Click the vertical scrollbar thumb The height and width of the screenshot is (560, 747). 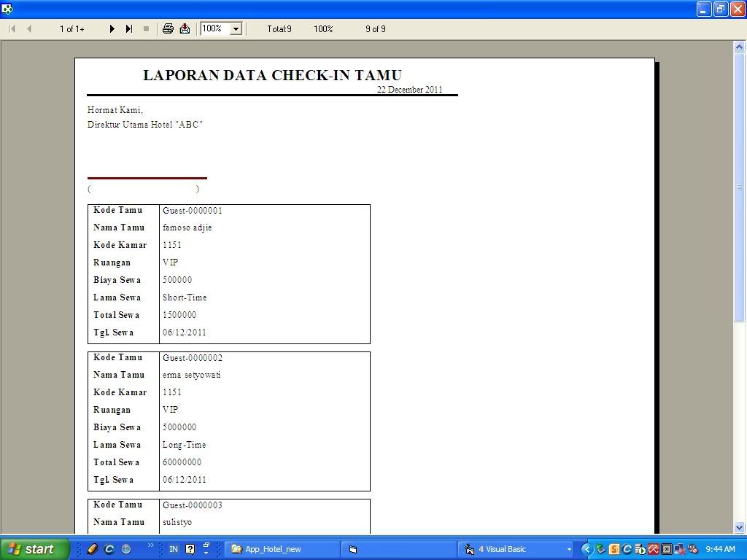tap(740, 187)
